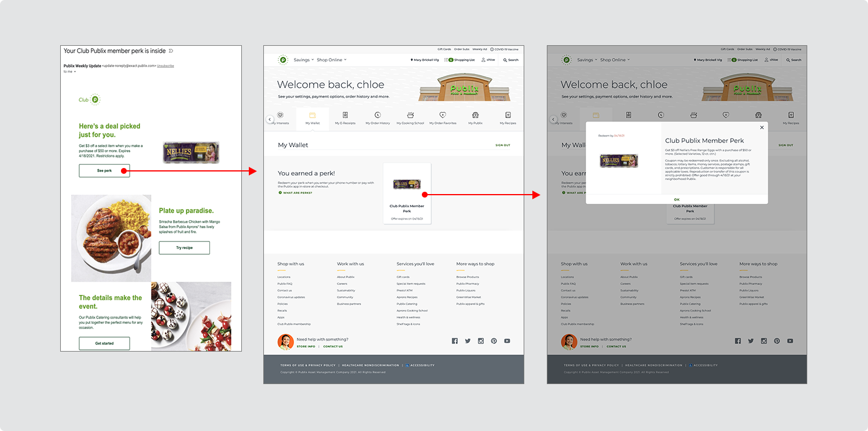868x431 pixels.
Task: Open the chloe account icon on the My Wallet page
Action: click(484, 60)
